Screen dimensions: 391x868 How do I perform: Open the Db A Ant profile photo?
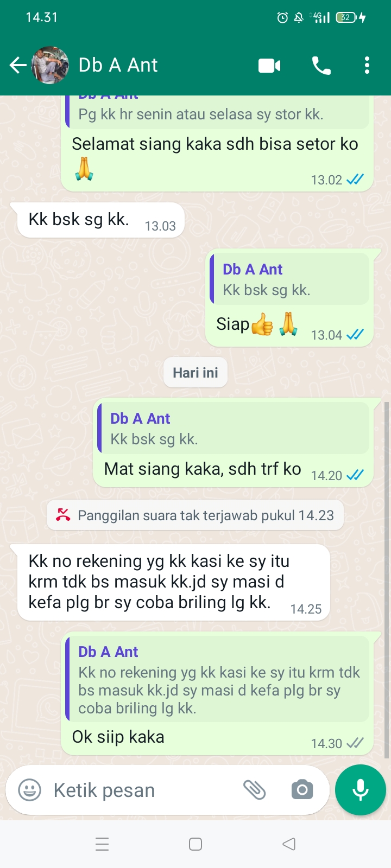[x=51, y=65]
